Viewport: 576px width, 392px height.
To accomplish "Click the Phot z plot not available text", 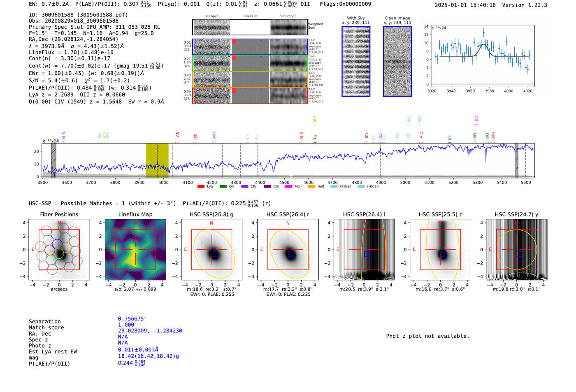I will [x=427, y=336].
